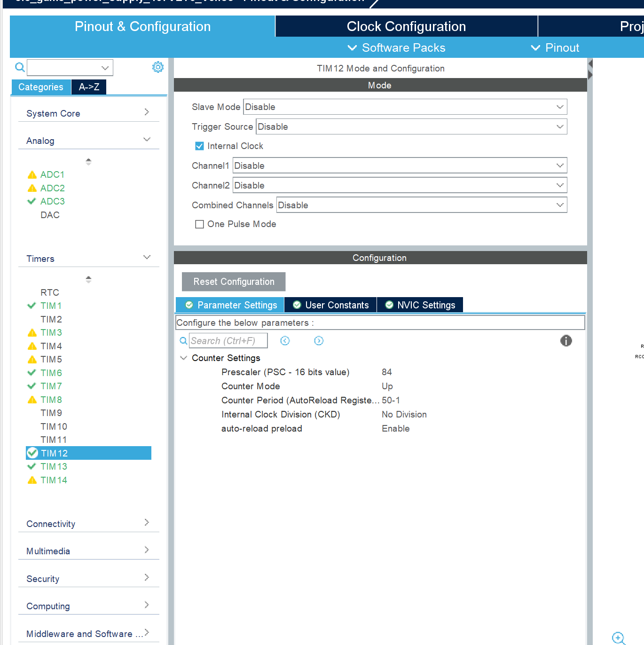Viewport: 644px width, 645px height.
Task: Select TIM10 in the Timers list
Action: pos(54,426)
